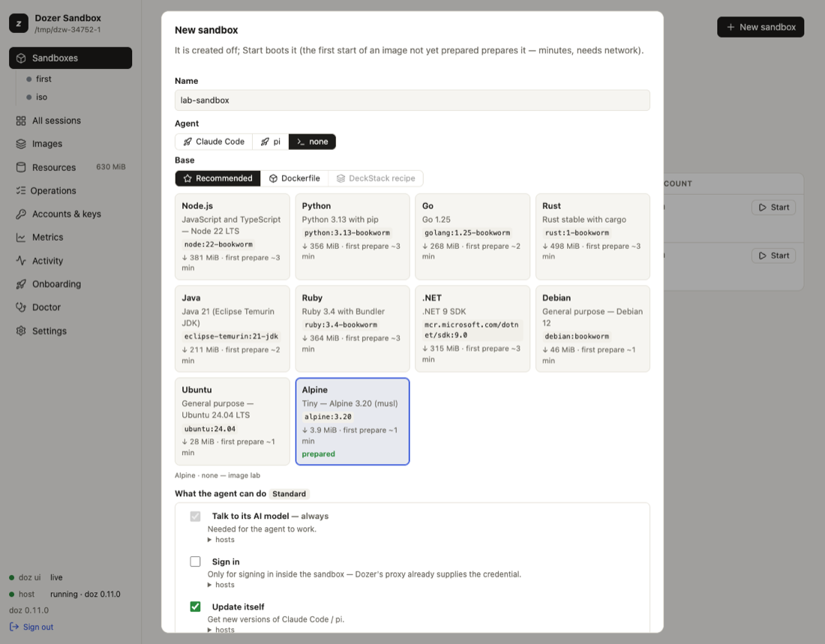The height and width of the screenshot is (644, 825).
Task: Expand hosts under Talk to its AI model
Action: point(221,540)
